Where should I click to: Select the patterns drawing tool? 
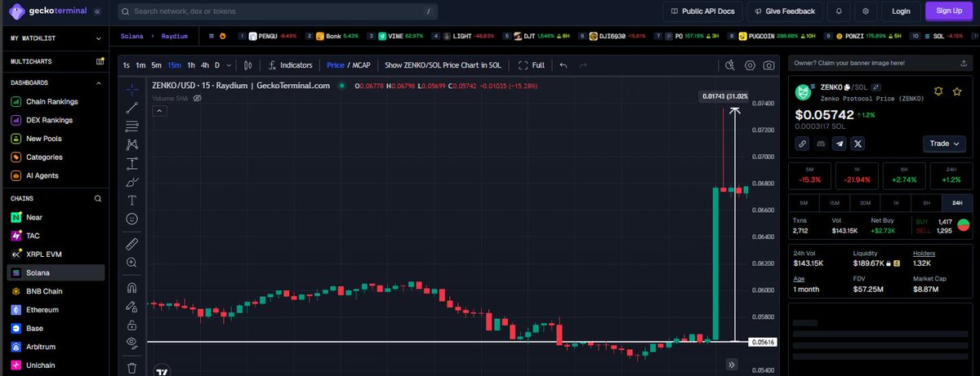click(x=131, y=144)
